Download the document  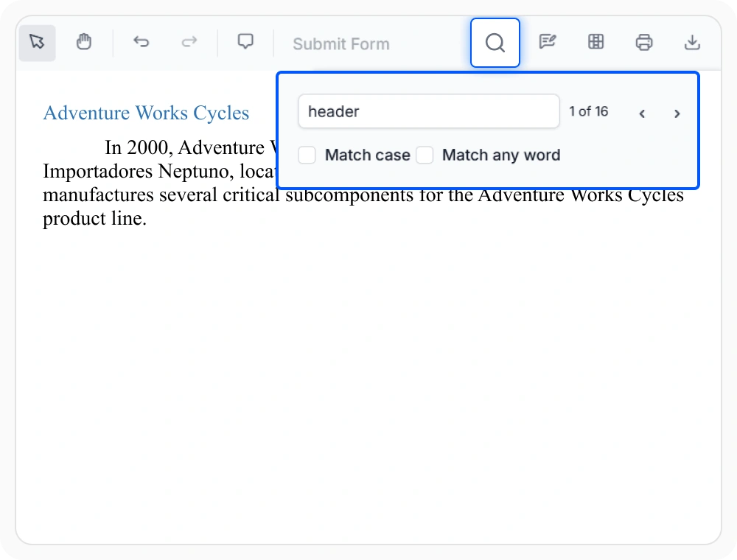pos(692,42)
